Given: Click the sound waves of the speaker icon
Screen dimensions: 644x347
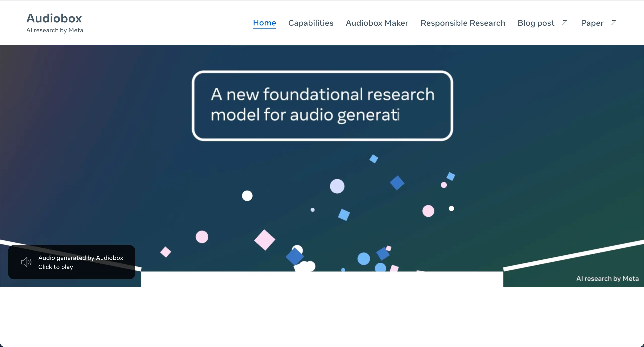Looking at the screenshot, I should click(x=30, y=262).
